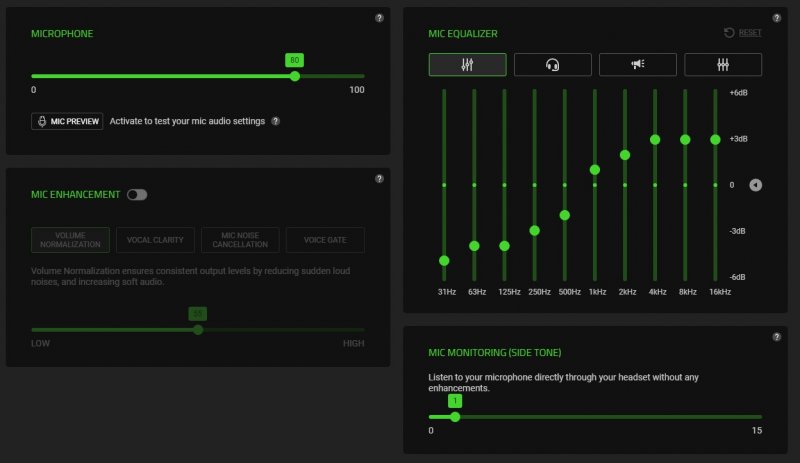Click the help icon in Mic Enhancement panel
Viewport: 800px width, 463px height.
[379, 179]
